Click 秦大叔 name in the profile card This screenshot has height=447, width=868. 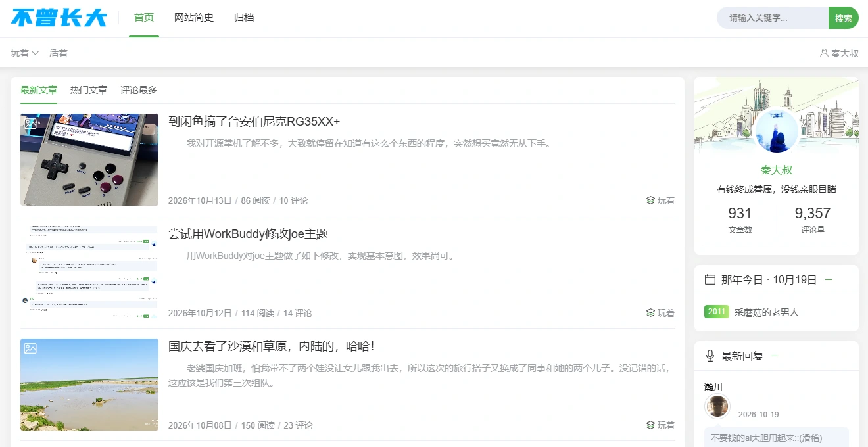(777, 170)
